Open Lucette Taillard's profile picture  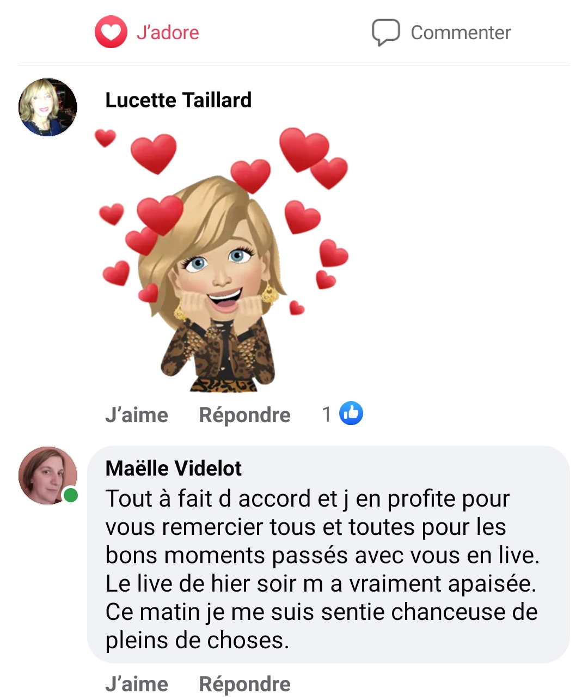click(48, 107)
